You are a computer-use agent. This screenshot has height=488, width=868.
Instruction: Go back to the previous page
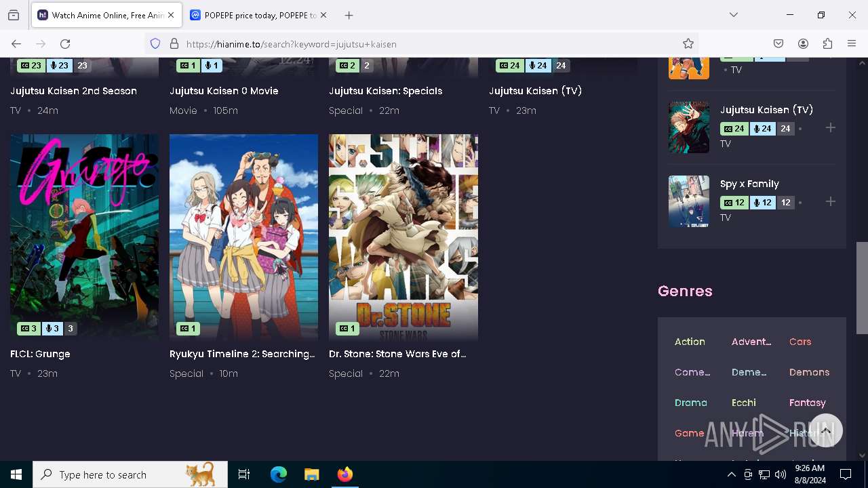click(x=16, y=44)
